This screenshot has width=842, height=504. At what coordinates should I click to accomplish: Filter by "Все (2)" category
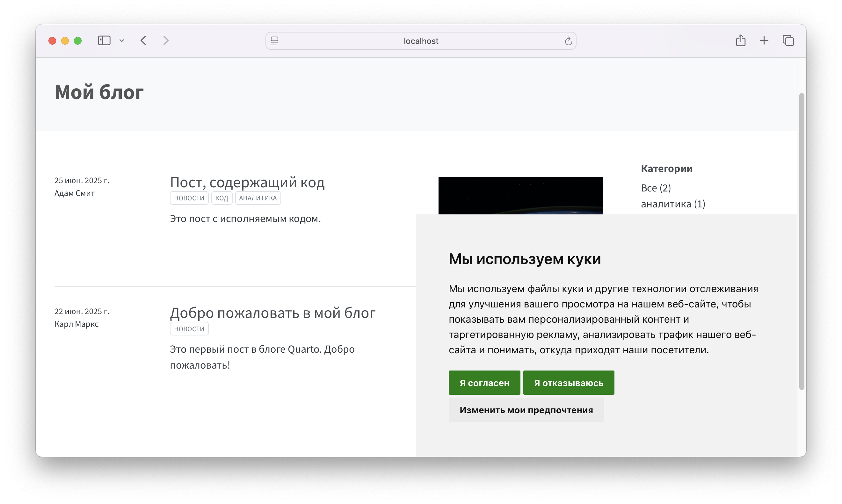tap(656, 188)
